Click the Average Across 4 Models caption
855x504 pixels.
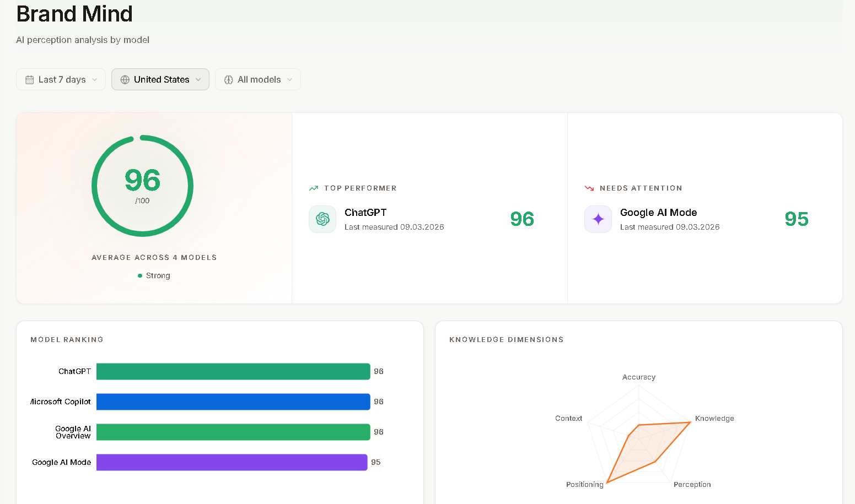154,258
